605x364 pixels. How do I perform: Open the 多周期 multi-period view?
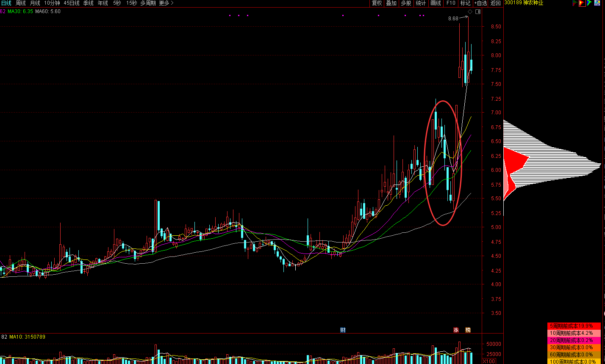point(148,3)
